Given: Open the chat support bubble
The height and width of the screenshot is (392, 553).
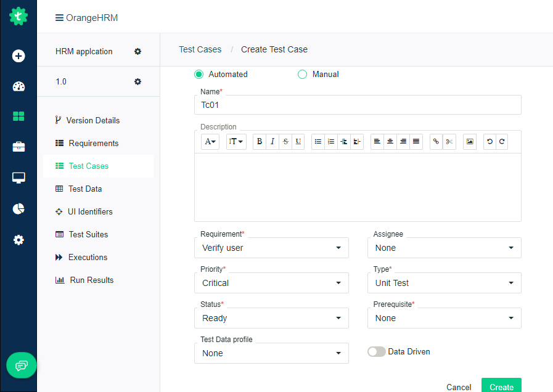Looking at the screenshot, I should 22,365.
